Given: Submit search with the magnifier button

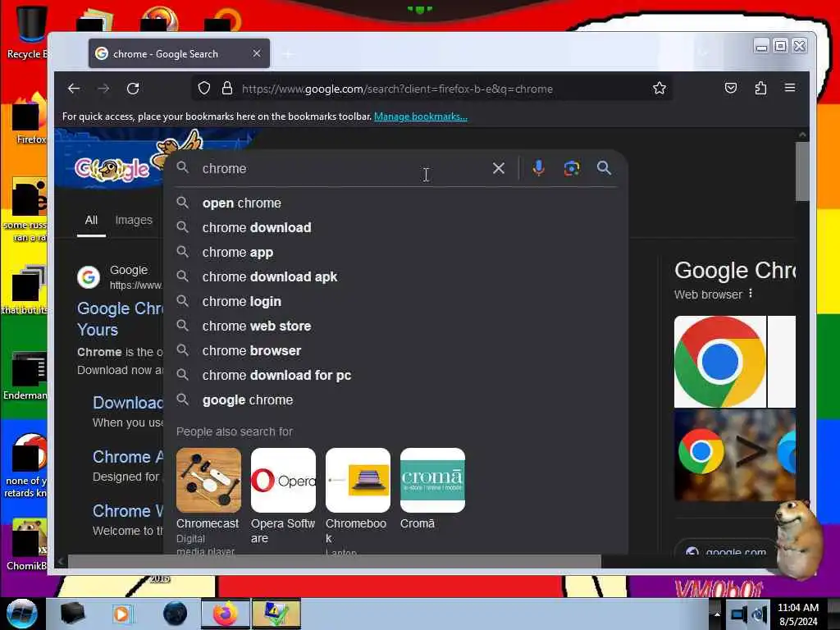Looking at the screenshot, I should [x=605, y=168].
